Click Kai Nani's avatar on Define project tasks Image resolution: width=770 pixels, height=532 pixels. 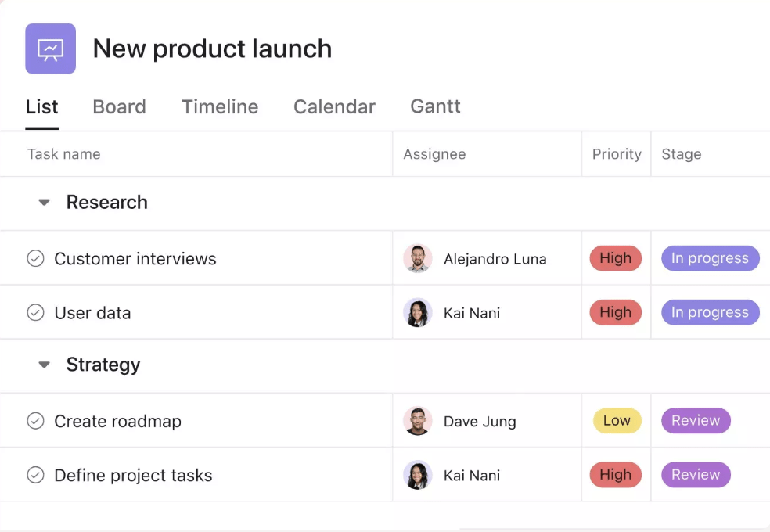click(x=417, y=475)
